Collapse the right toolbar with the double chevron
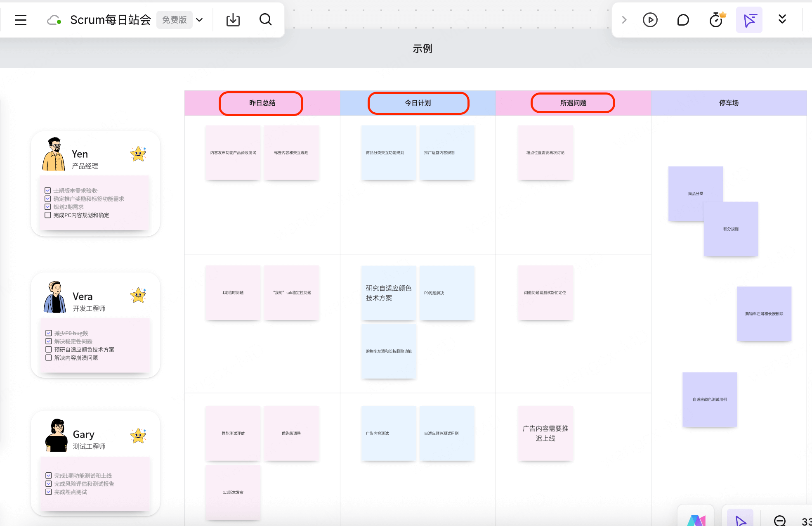Screen dimensions: 812x526 781,19
